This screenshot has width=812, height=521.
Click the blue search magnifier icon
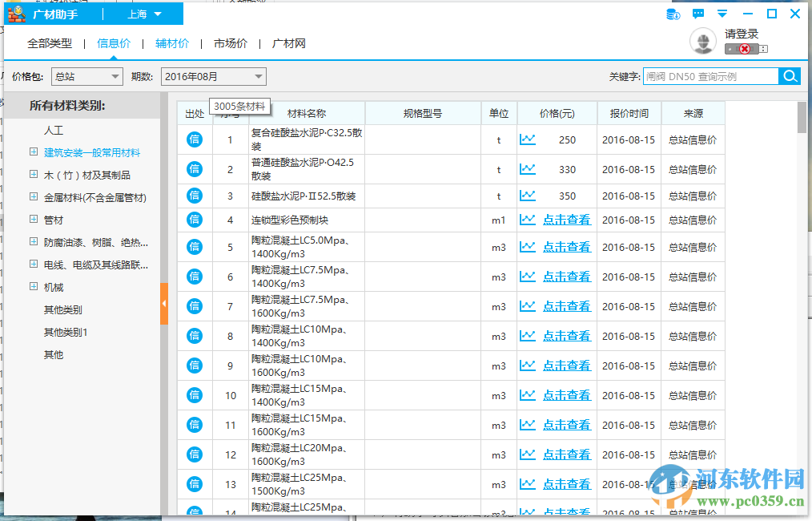click(790, 75)
